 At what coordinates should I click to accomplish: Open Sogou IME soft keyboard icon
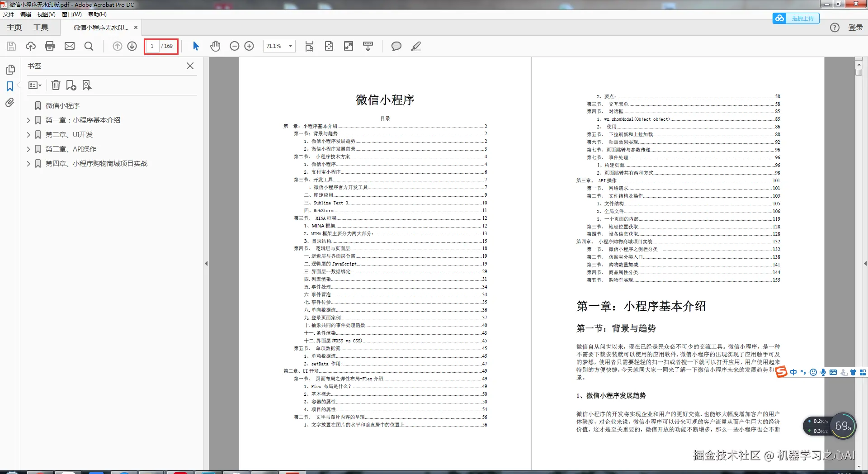click(x=833, y=372)
